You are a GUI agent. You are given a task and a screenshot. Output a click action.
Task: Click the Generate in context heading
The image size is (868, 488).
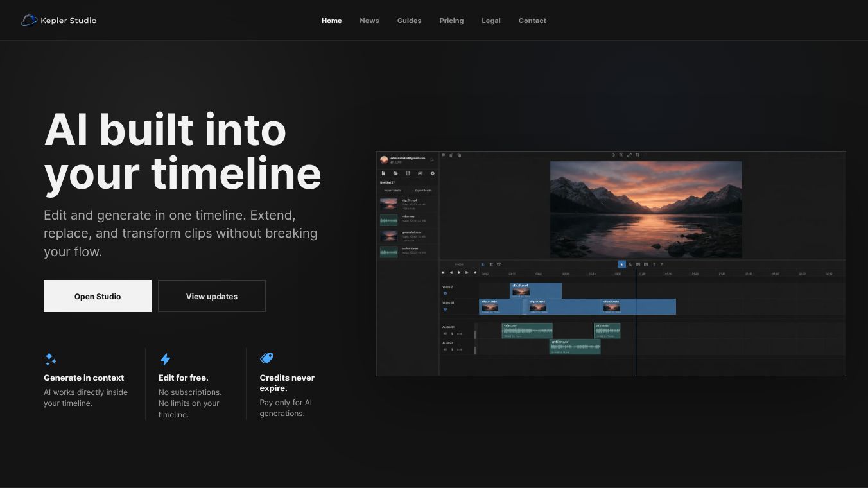coord(83,378)
